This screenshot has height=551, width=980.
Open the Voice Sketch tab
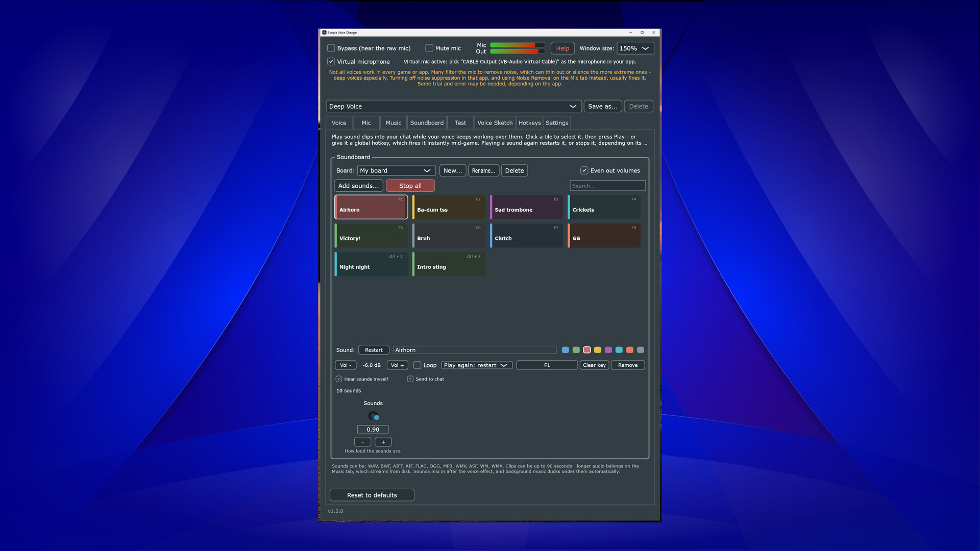[495, 123]
